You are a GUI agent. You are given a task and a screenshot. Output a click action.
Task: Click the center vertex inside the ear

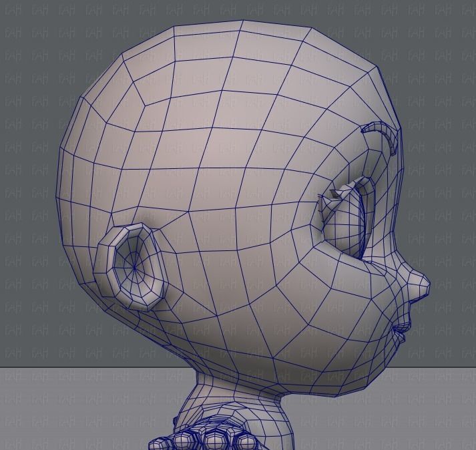(x=134, y=268)
